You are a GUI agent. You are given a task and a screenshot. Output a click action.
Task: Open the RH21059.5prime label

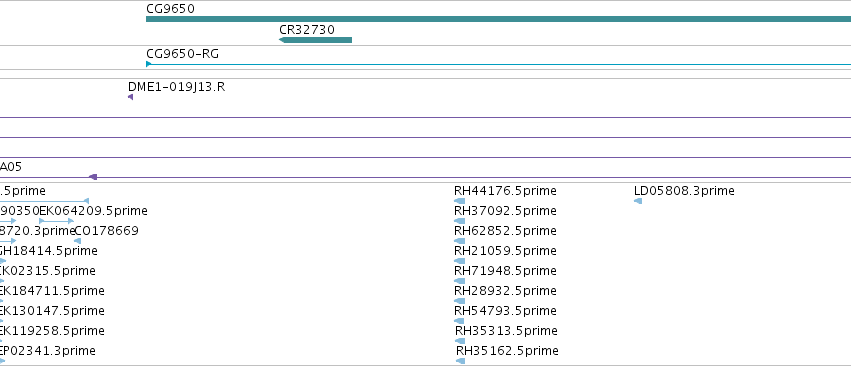pyautogui.click(x=505, y=250)
